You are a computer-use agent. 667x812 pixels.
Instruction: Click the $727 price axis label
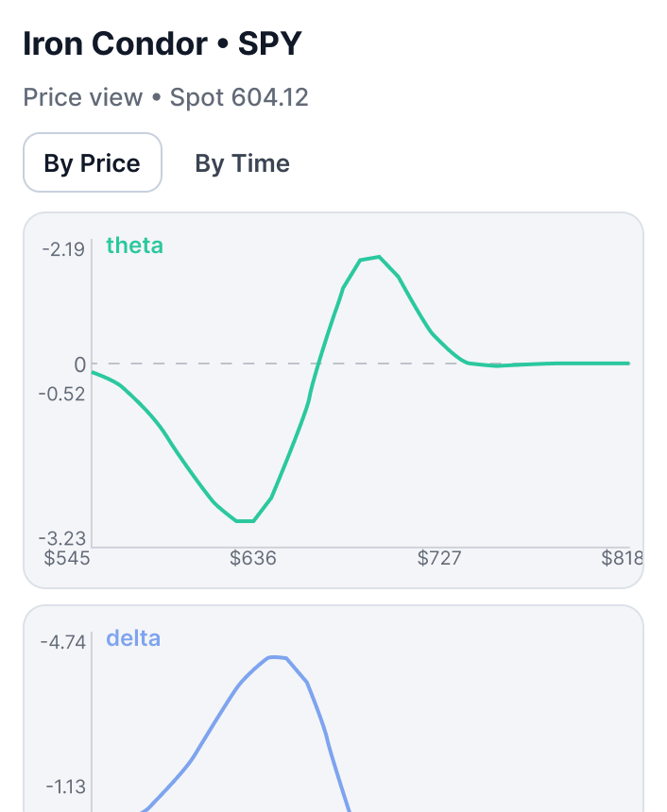tap(439, 558)
